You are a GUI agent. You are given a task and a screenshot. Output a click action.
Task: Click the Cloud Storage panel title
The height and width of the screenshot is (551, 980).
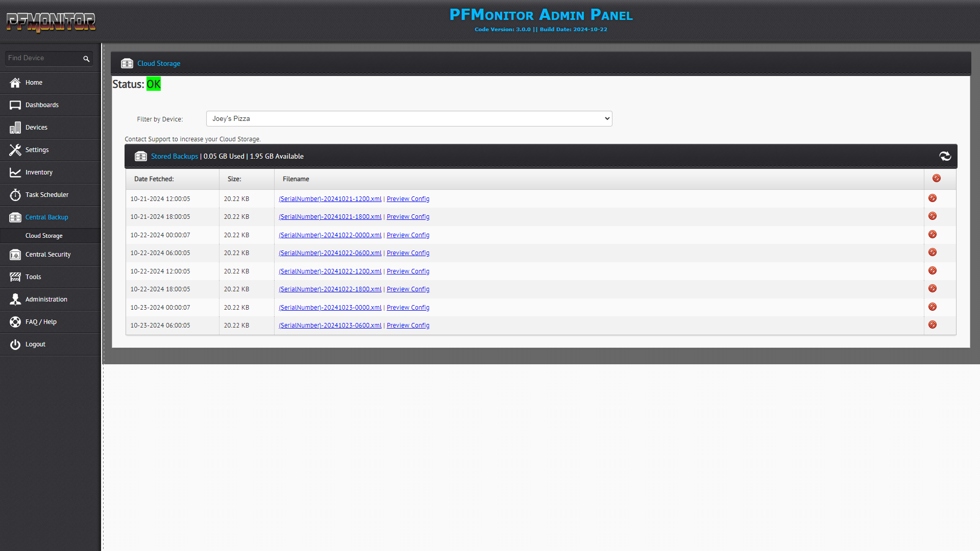click(x=158, y=64)
